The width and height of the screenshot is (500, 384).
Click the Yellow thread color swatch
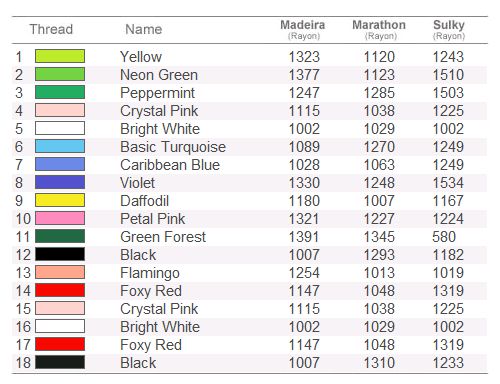pos(60,56)
